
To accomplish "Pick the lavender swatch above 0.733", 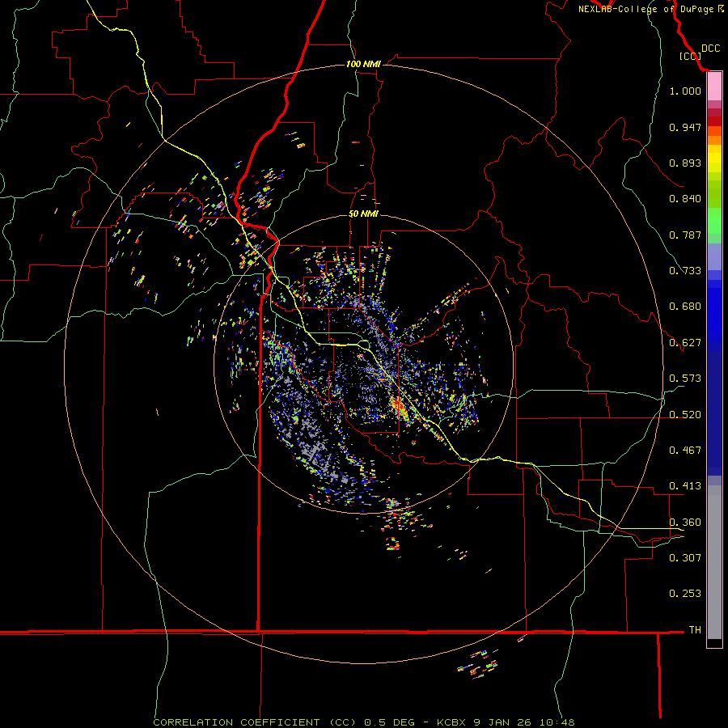I will point(714,256).
